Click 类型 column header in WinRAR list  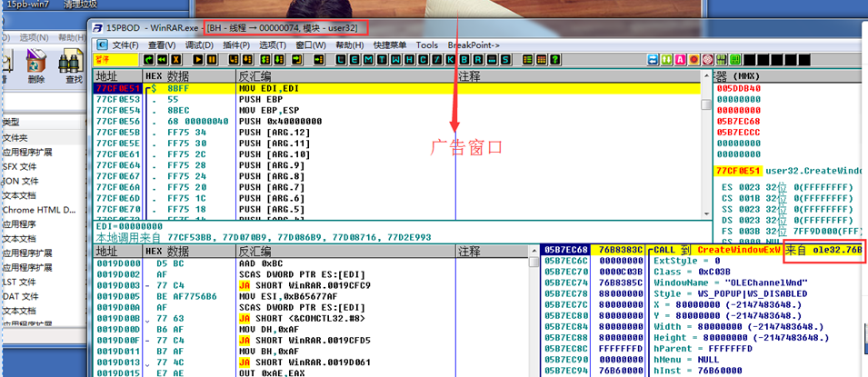pyautogui.click(x=42, y=122)
